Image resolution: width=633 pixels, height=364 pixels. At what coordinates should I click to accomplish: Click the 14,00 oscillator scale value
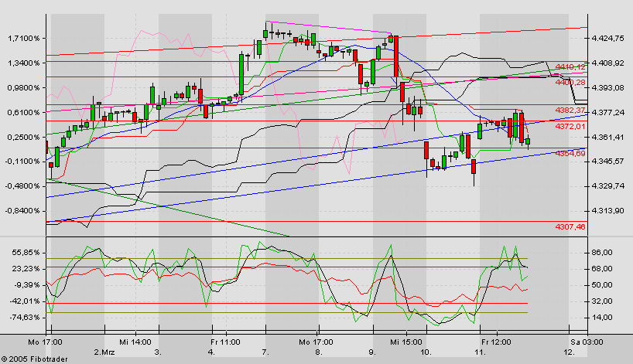coord(602,317)
